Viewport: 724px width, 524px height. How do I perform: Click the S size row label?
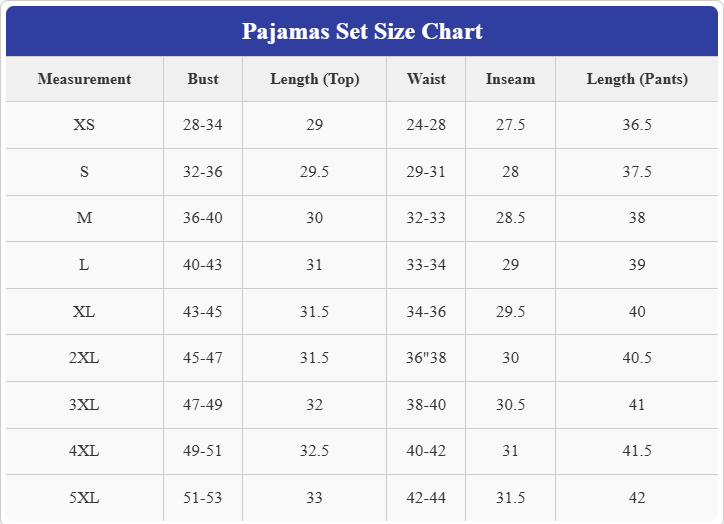84,172
